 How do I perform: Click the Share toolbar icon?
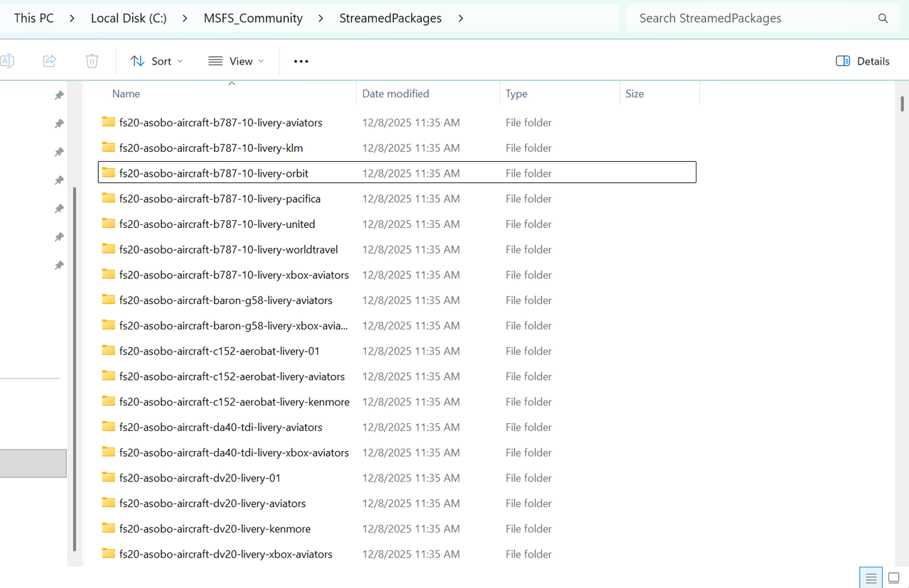(50, 61)
